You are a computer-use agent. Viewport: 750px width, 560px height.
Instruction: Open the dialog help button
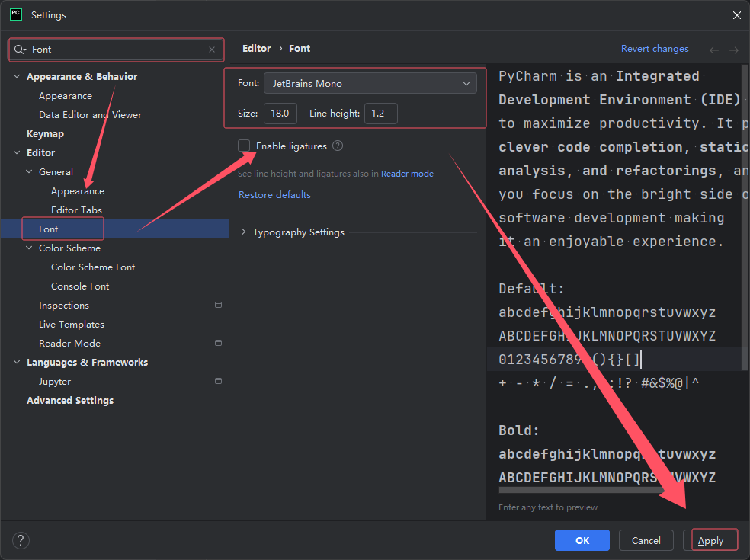tap(21, 541)
